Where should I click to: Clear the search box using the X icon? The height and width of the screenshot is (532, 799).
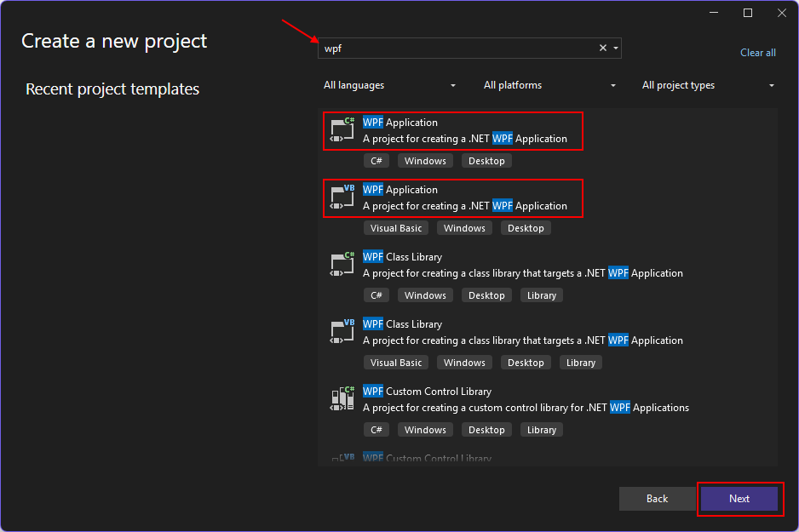(x=602, y=48)
